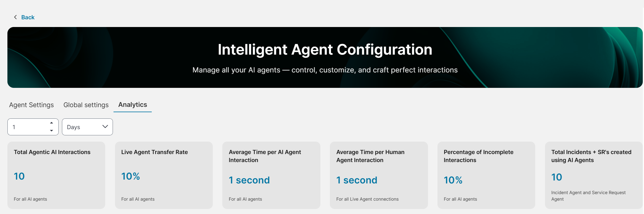
Task: Click the 10% value under Live Agent Transfer Rate
Action: pyautogui.click(x=130, y=176)
